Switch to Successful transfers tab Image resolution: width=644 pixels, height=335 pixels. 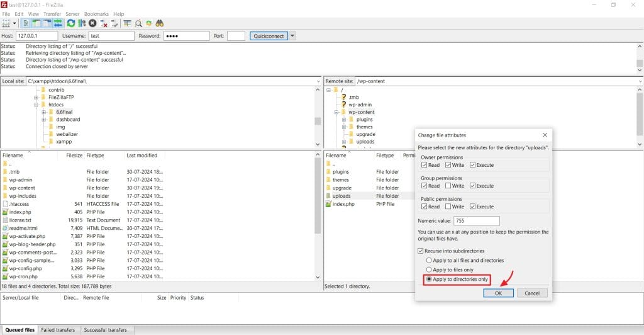click(x=106, y=330)
